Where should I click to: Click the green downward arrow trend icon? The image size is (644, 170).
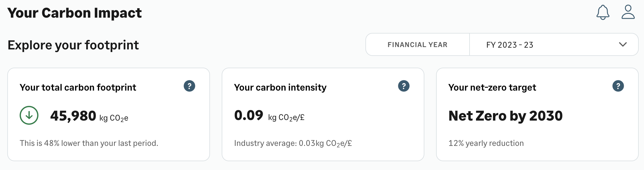(x=29, y=115)
